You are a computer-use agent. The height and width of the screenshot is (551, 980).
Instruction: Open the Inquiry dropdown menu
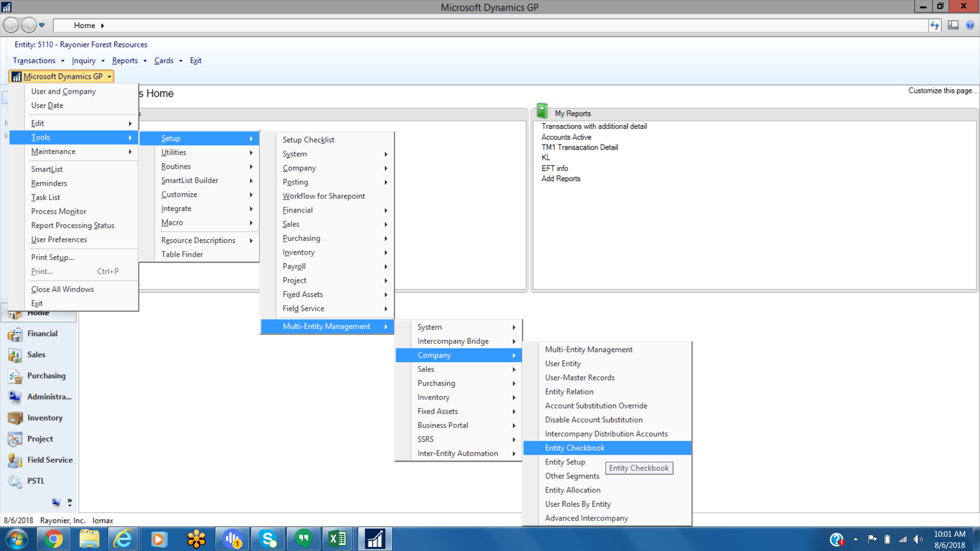pos(88,61)
